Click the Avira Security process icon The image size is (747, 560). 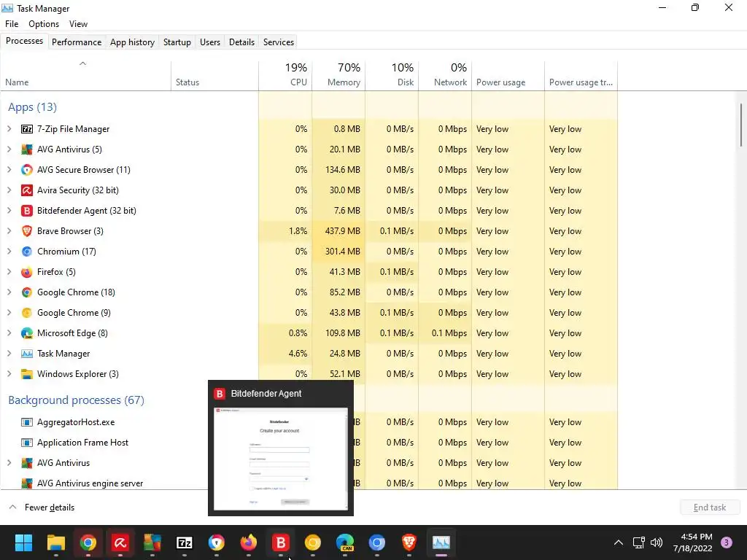27,190
